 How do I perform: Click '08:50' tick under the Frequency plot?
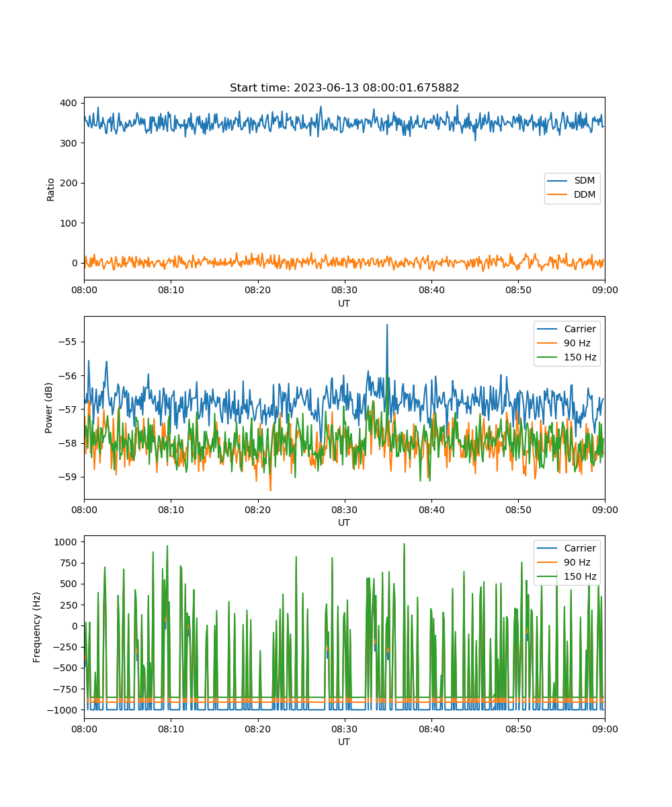click(x=517, y=729)
